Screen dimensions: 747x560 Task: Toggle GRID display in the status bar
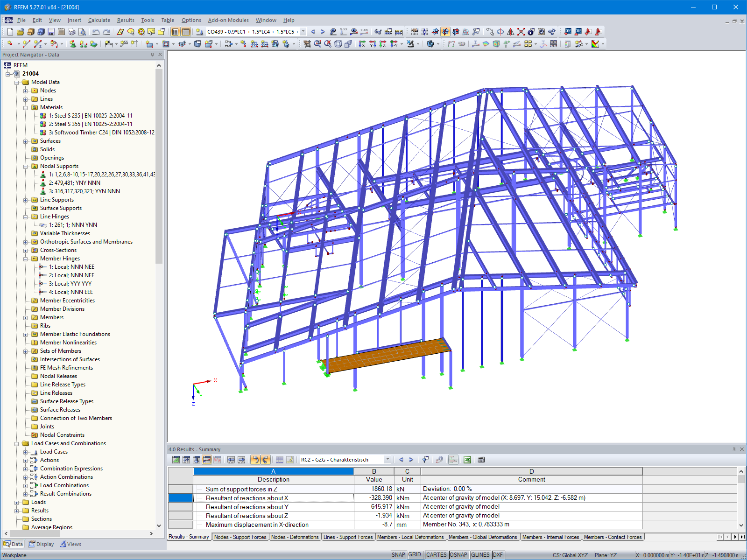pos(415,555)
